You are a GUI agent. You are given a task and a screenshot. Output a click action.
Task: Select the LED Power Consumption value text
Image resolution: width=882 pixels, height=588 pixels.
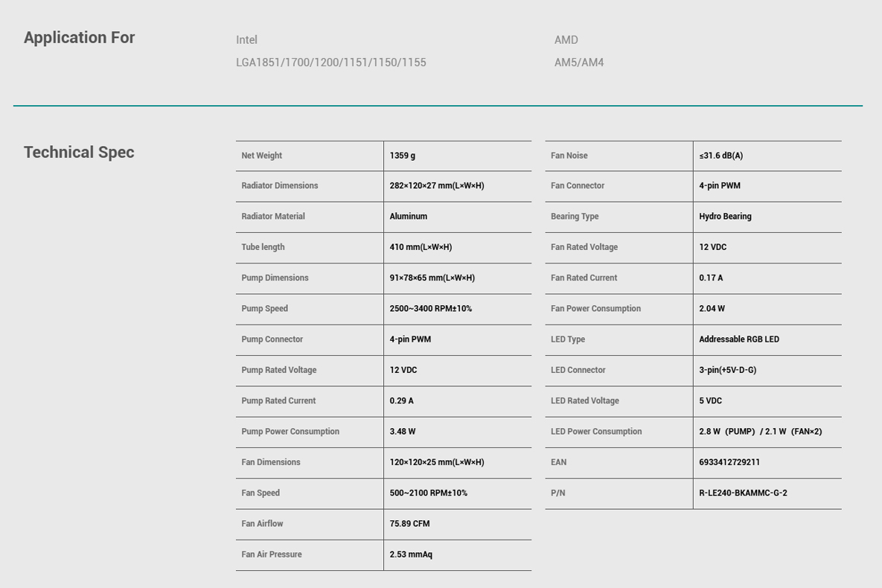(761, 432)
